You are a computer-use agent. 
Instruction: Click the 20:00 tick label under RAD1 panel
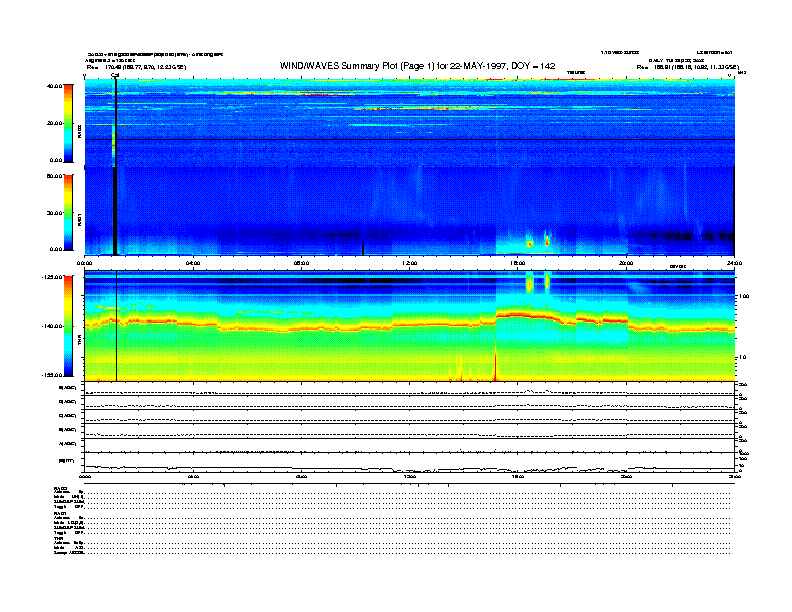click(x=626, y=263)
